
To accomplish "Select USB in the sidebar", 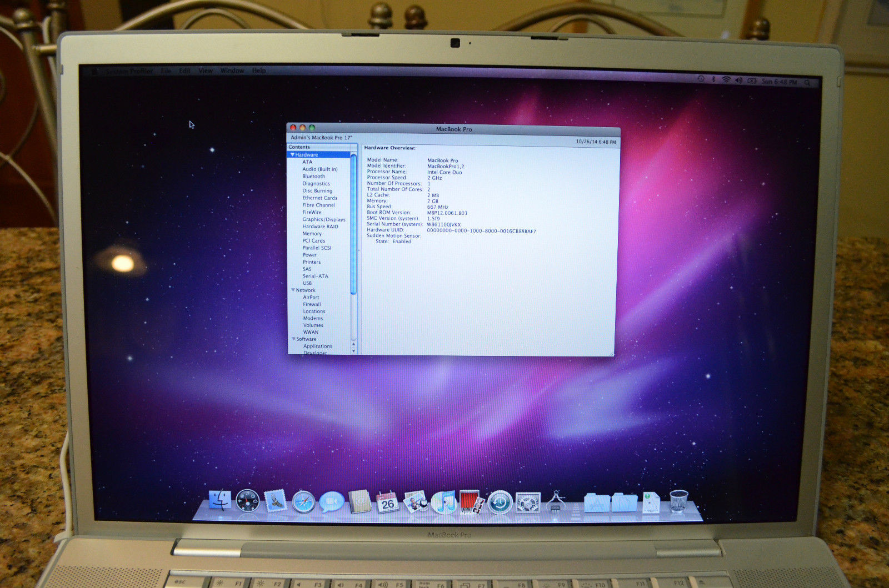I will 307,283.
